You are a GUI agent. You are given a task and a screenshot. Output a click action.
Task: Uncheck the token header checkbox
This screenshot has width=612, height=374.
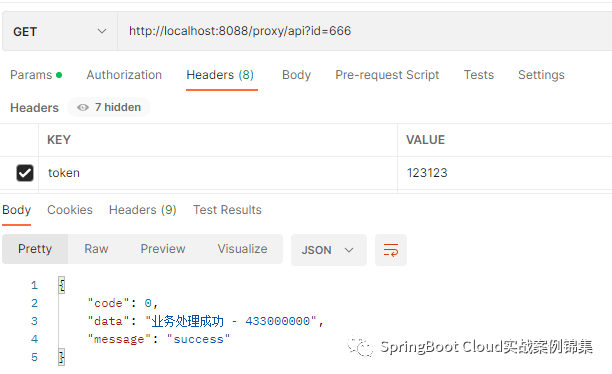tap(25, 173)
